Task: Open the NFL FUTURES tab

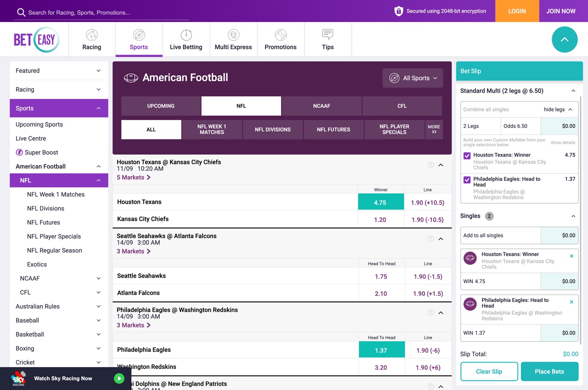Action: click(334, 129)
